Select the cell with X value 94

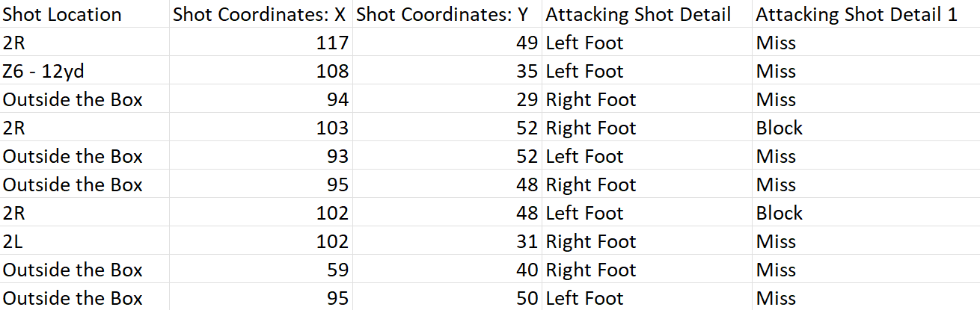click(x=261, y=99)
